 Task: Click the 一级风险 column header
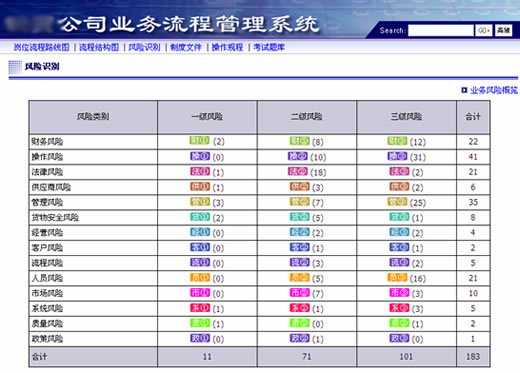207,117
